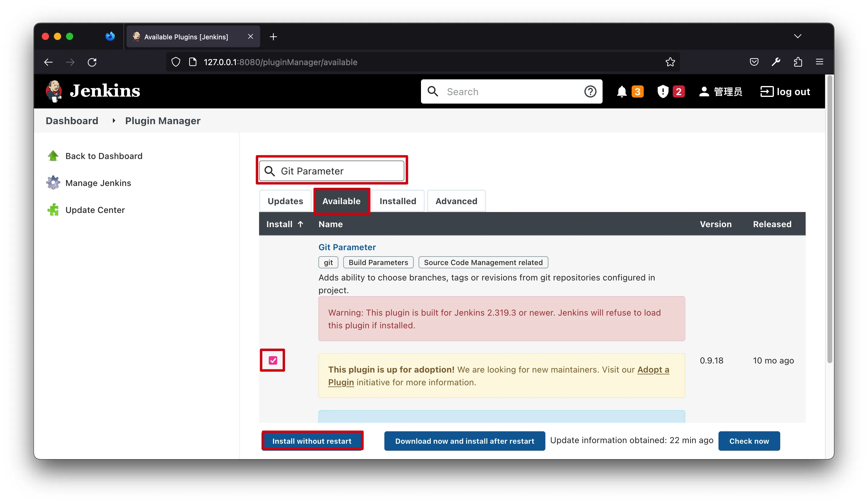
Task: Bookmark the page with the star icon
Action: coord(670,62)
